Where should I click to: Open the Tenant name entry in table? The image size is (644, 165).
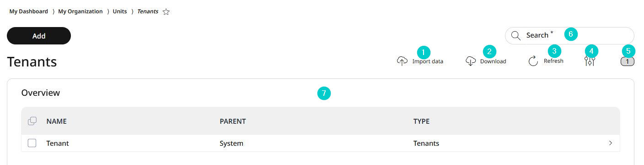click(x=58, y=143)
